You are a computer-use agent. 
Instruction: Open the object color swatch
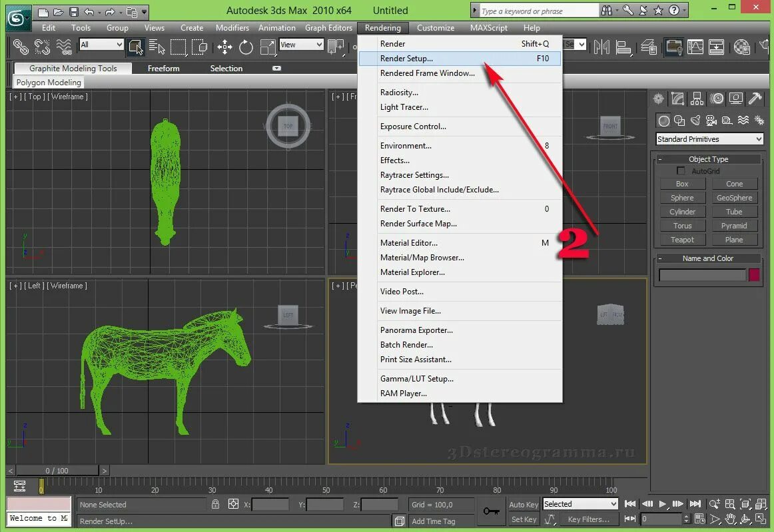[754, 275]
